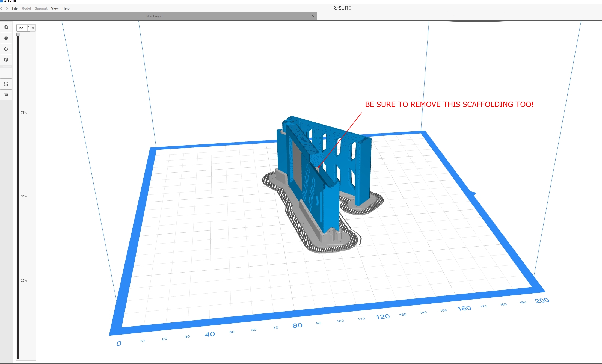Increase layer percentage with plus stepper

coord(29,27)
